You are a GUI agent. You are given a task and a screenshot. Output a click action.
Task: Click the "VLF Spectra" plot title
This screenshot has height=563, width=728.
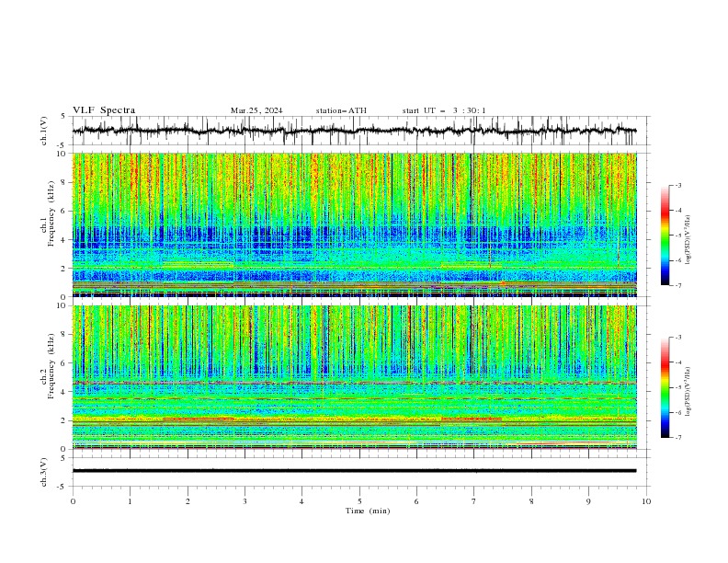104,110
